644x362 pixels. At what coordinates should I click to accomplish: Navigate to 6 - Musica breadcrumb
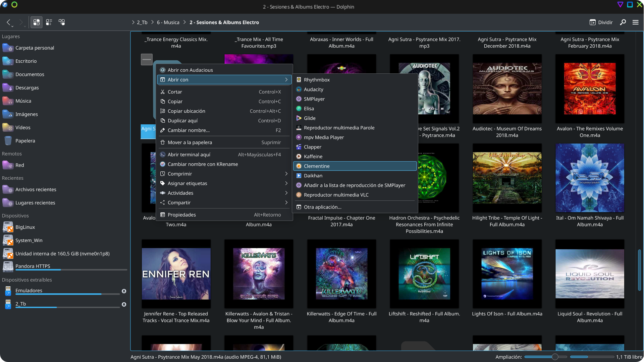168,22
